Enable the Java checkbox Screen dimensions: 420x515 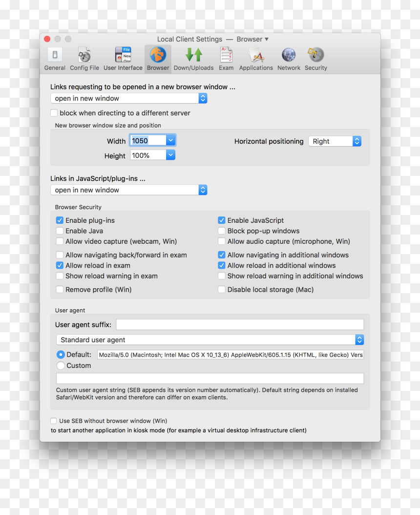(60, 231)
